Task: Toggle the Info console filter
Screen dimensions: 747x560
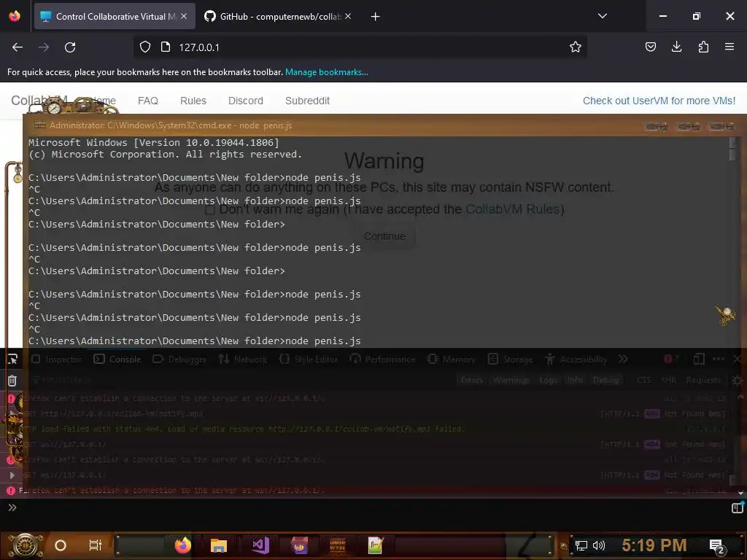Action: [x=575, y=379]
